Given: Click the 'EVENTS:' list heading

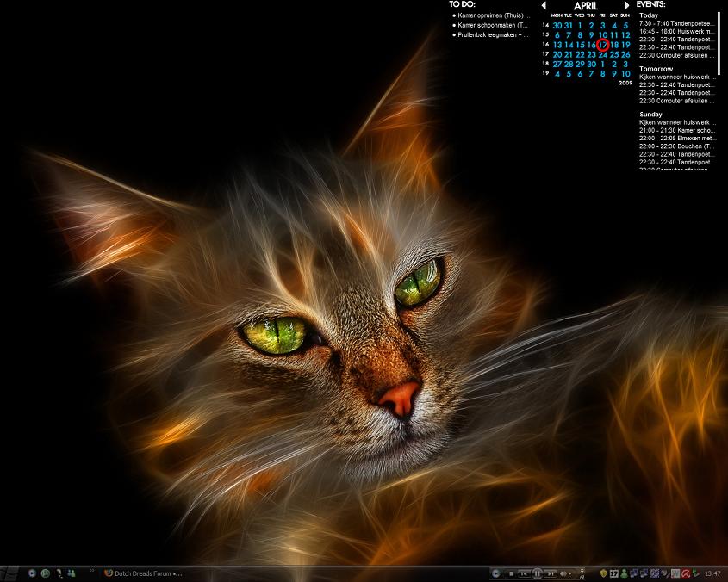Looking at the screenshot, I should (650, 4).
